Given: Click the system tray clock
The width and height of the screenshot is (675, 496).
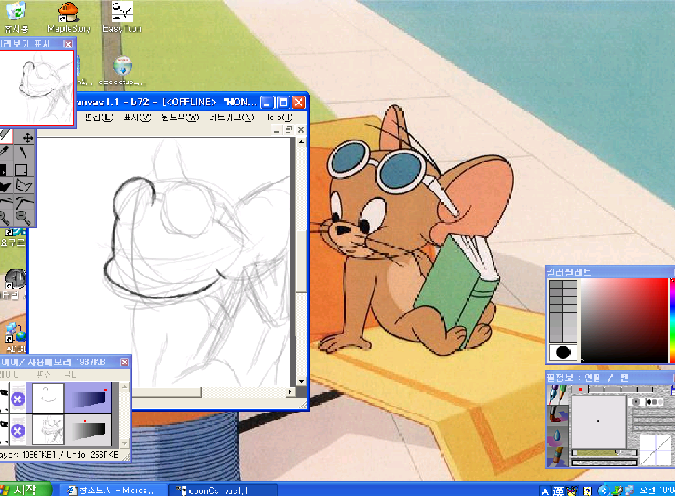Looking at the screenshot, I should (657, 490).
